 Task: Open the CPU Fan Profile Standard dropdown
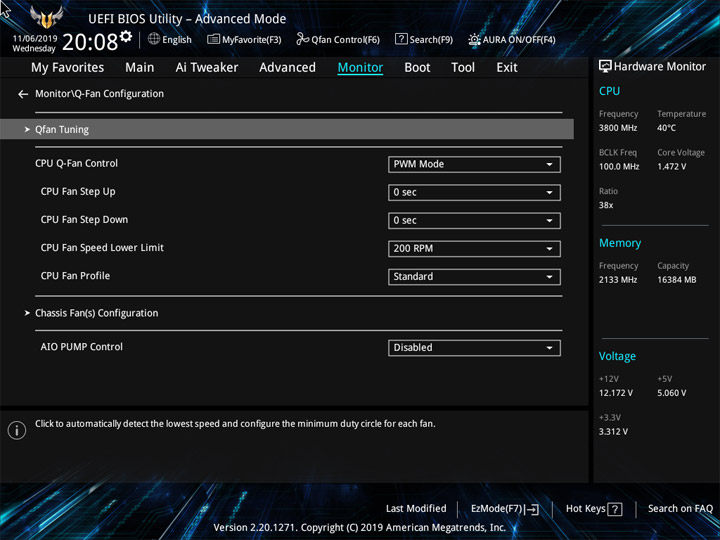point(474,277)
